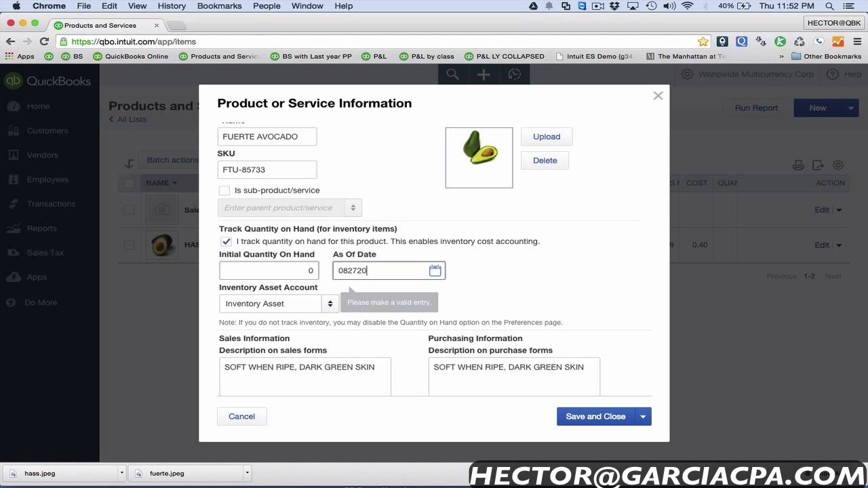The height and width of the screenshot is (488, 868).
Task: Click the gear icon beside Worldwide Multicurrency Corp
Action: point(687,74)
